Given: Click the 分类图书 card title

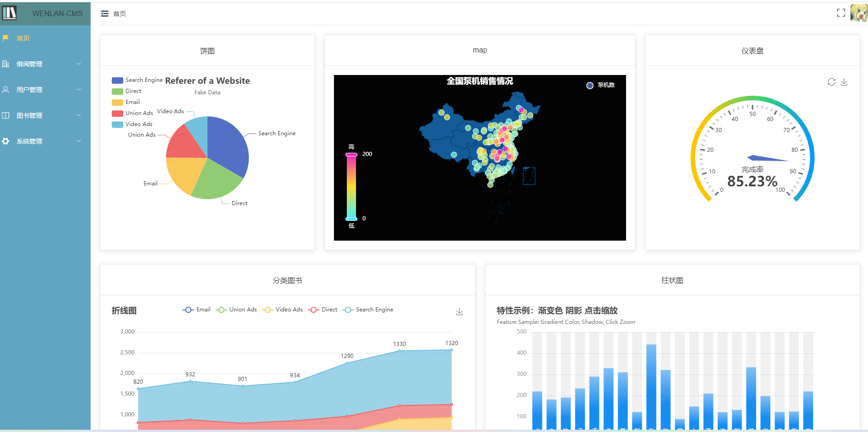Looking at the screenshot, I should pyautogui.click(x=287, y=280).
